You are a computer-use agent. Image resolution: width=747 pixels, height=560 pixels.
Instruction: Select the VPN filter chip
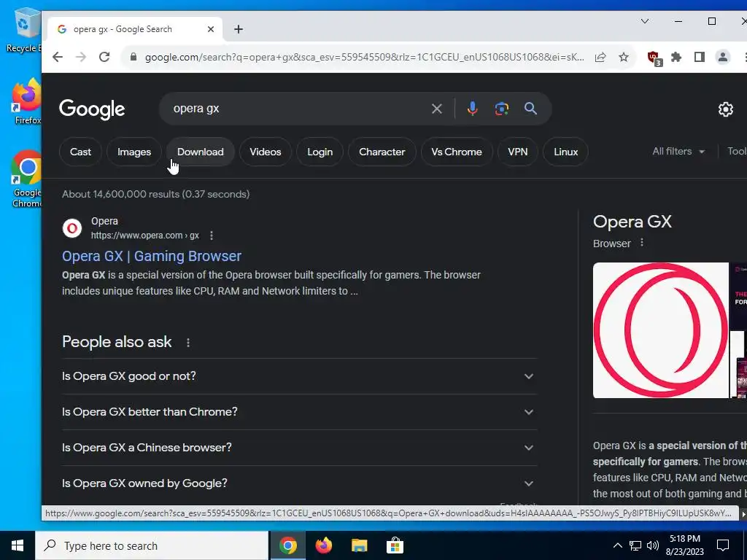tap(517, 152)
